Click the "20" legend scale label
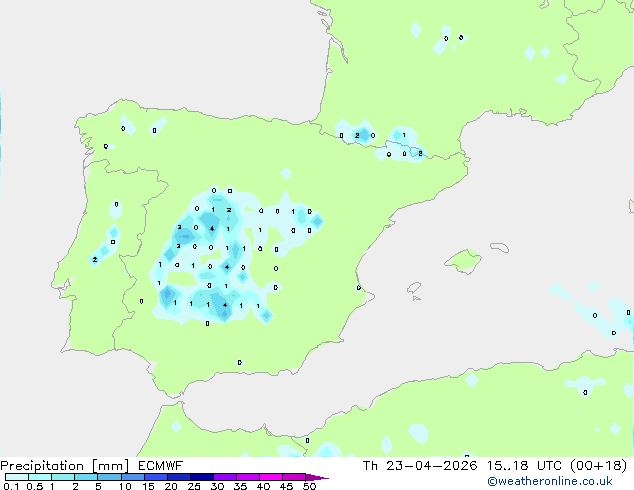 171,486
